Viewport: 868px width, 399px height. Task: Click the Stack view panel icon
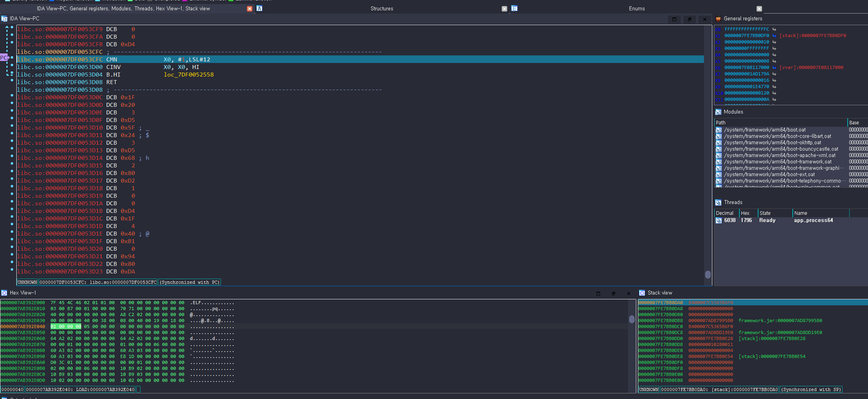[642, 293]
